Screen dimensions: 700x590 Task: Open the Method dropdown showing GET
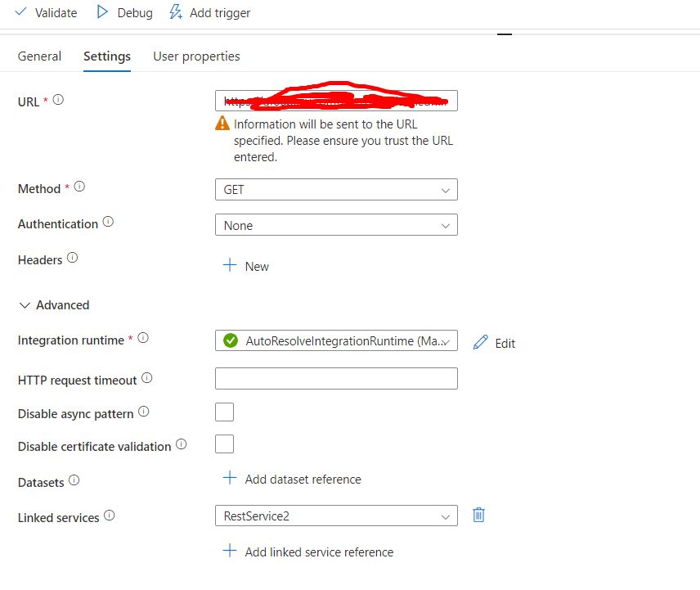click(x=336, y=189)
